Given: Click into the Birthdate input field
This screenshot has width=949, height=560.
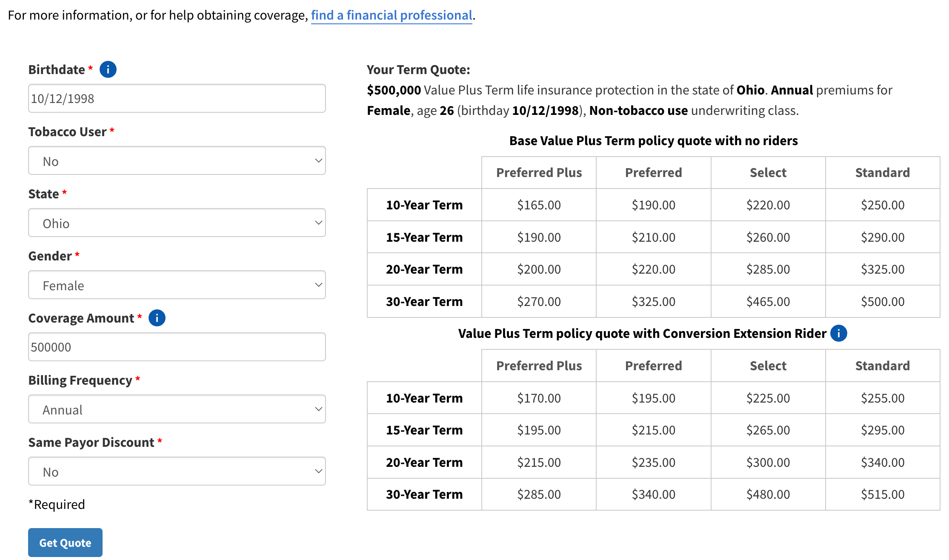Looking at the screenshot, I should click(x=177, y=99).
